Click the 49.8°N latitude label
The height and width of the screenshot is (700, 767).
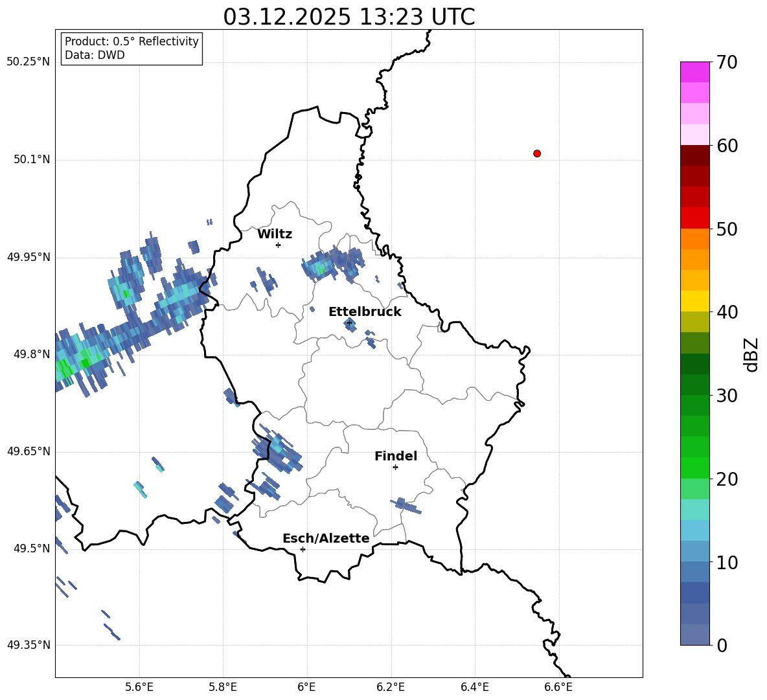click(32, 354)
